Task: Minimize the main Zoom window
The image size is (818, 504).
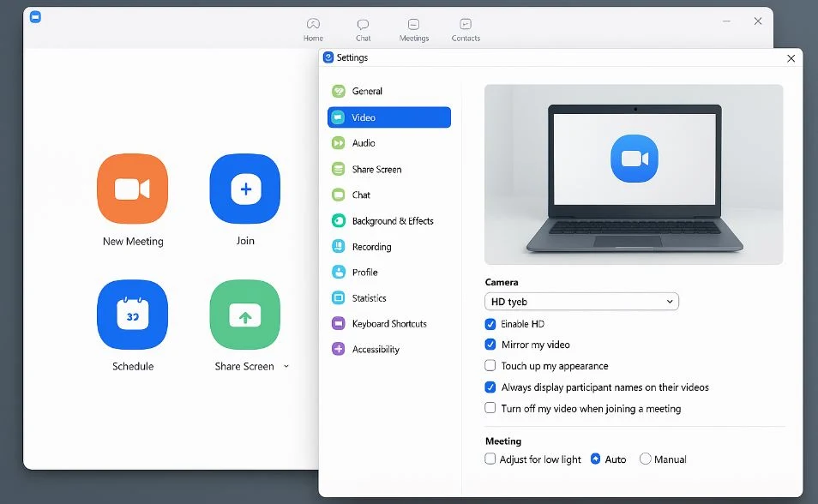Action: click(x=727, y=21)
